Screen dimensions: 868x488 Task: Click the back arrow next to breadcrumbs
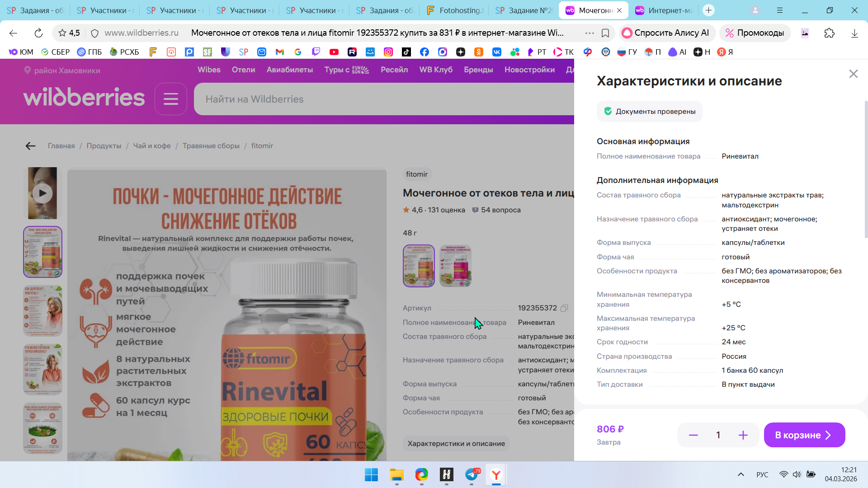pos(30,146)
